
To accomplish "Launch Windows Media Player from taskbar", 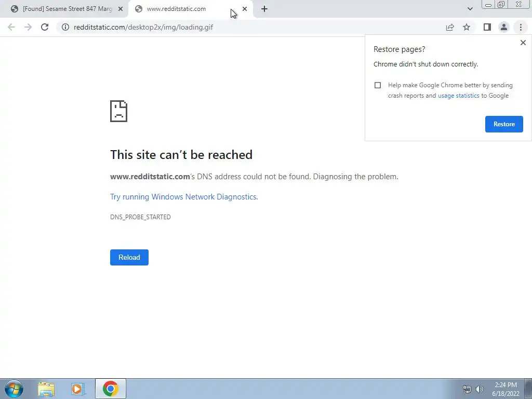I will (x=78, y=389).
